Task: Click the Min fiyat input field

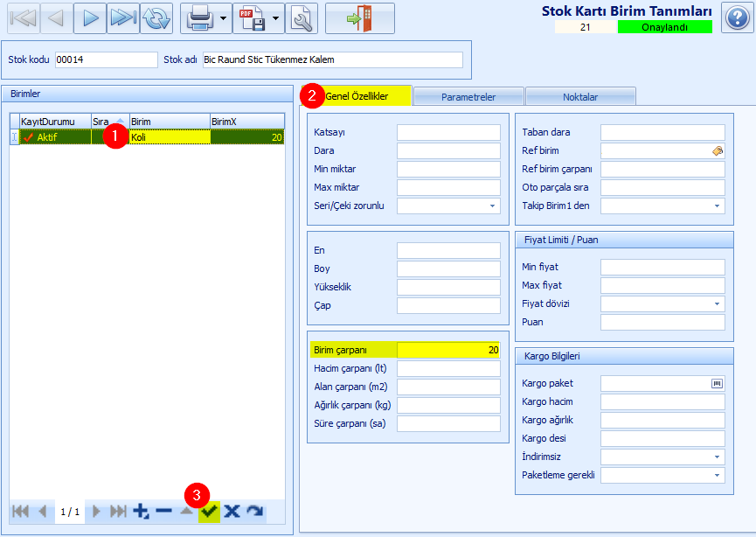Action: (x=662, y=267)
